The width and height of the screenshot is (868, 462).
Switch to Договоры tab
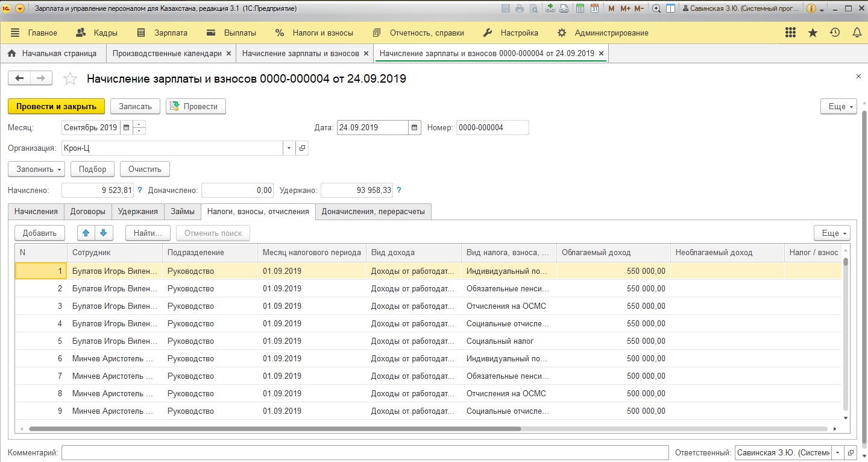[88, 212]
